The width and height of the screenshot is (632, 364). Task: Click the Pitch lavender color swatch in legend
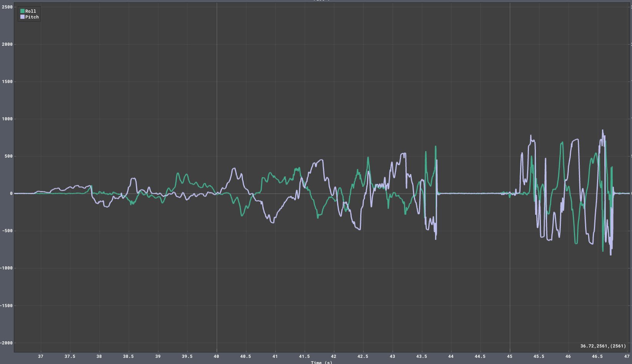point(22,17)
